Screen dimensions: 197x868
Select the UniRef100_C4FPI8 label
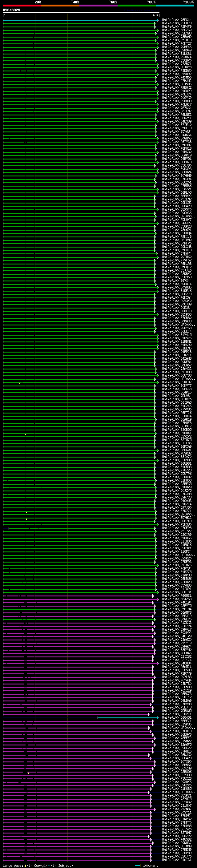click(176, 352)
